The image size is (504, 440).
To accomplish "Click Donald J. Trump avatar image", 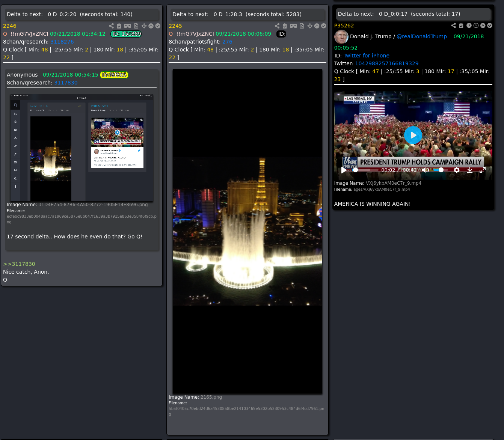I will (341, 37).
